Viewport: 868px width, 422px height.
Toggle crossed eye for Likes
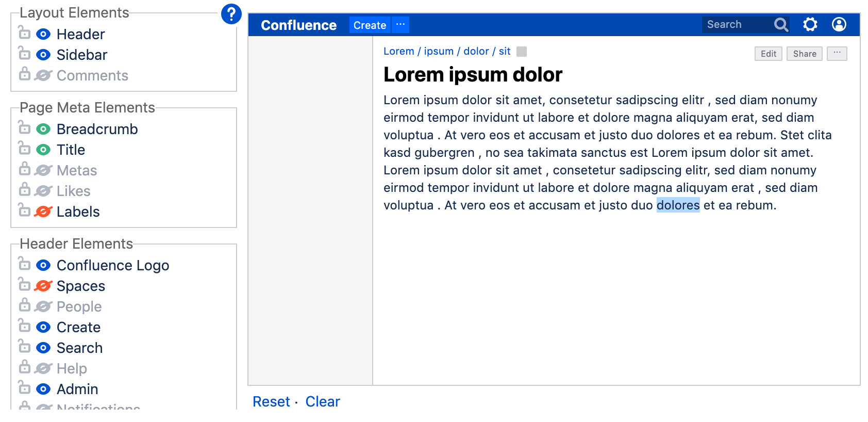[43, 191]
